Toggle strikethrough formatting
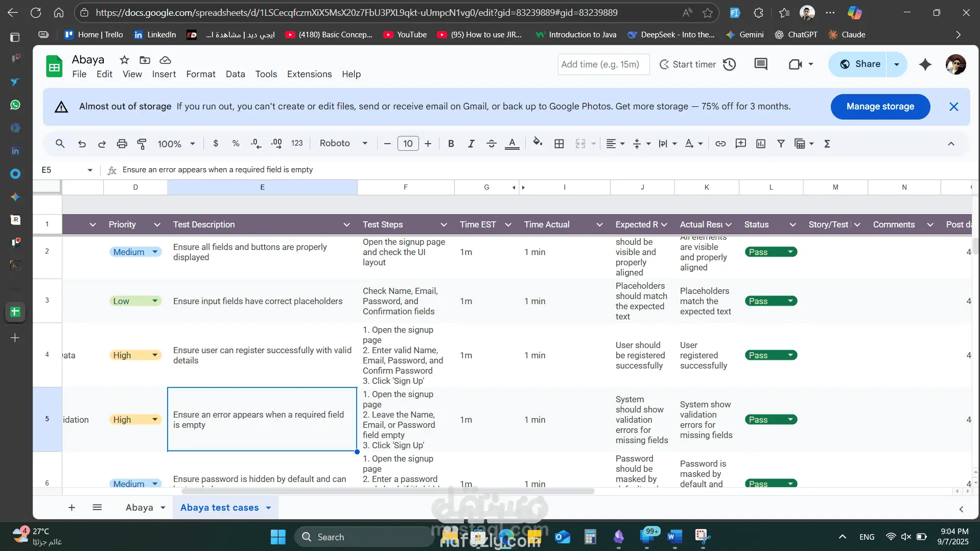 point(491,144)
